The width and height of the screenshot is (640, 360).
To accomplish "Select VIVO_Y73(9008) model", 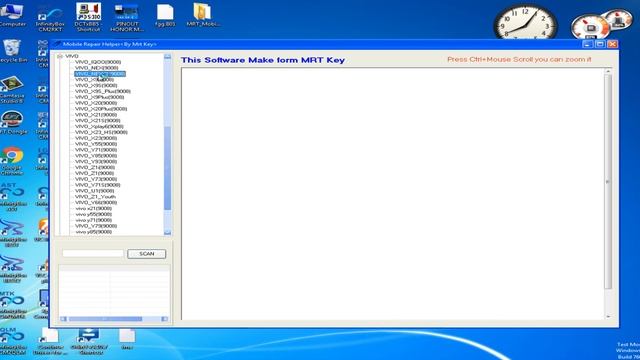I will tap(96, 179).
